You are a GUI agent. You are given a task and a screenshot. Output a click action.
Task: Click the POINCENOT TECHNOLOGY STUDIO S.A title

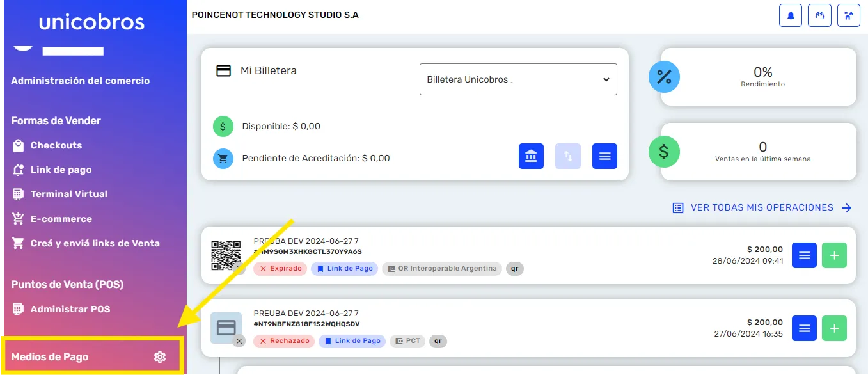pyautogui.click(x=275, y=15)
